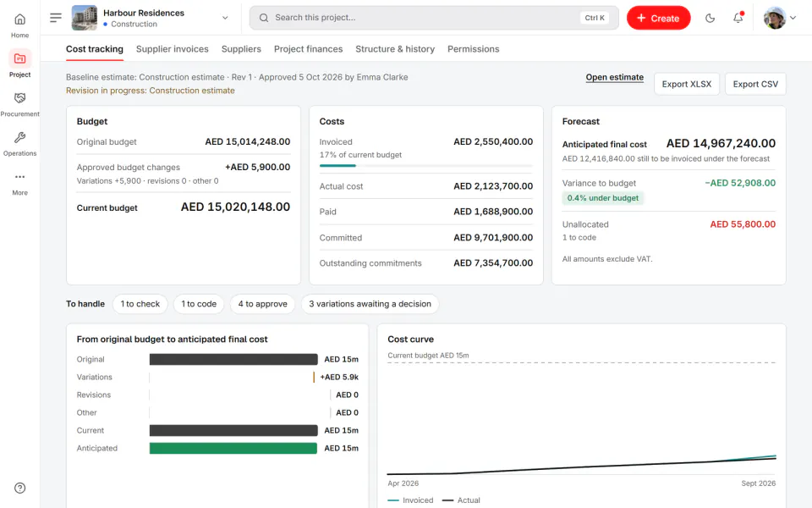Click Outstanding commitments AED 7,354,700.00
The image size is (812, 508).
(493, 262)
